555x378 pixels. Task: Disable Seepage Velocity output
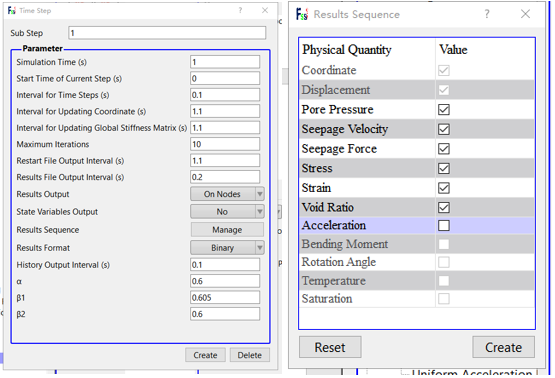click(444, 129)
